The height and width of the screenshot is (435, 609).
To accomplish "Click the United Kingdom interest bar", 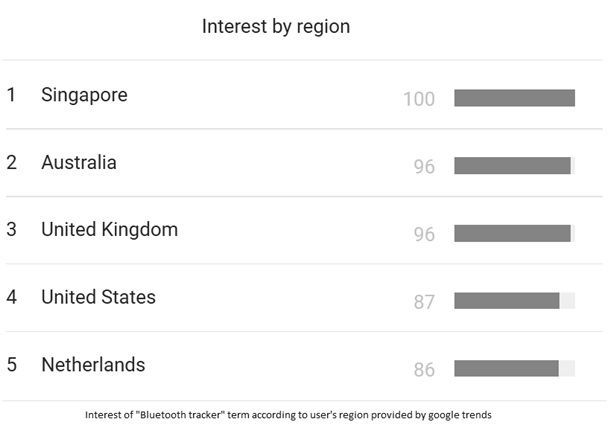I will 512,233.
